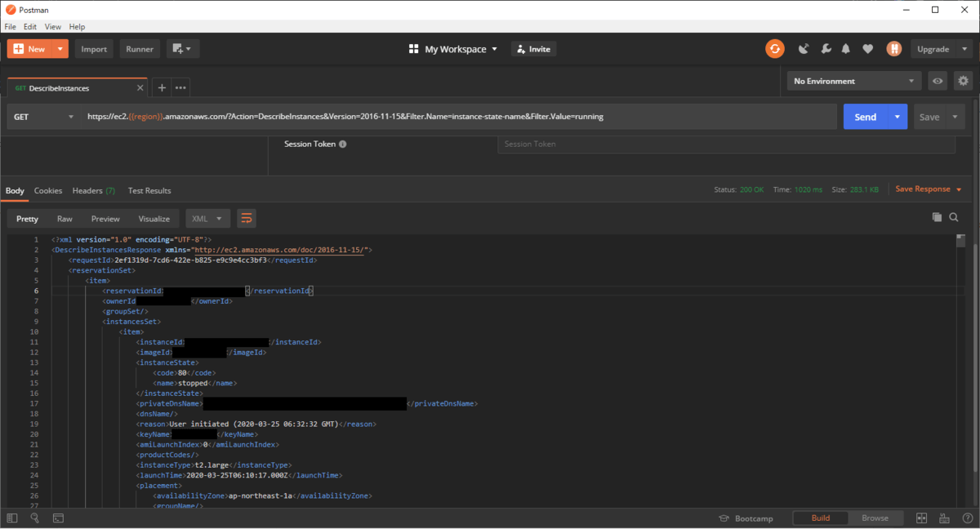Select the Preview view
Viewport: 980px width, 529px height.
pos(105,219)
